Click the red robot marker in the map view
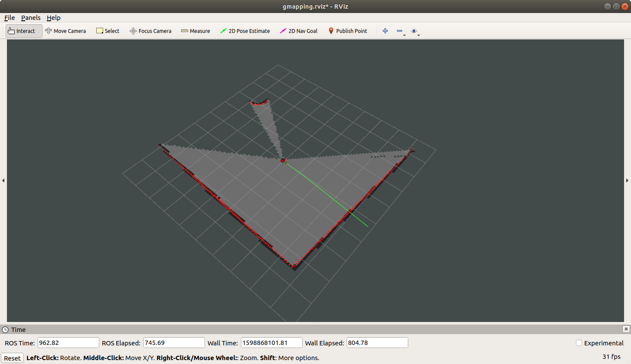The image size is (631, 364). coord(283,160)
